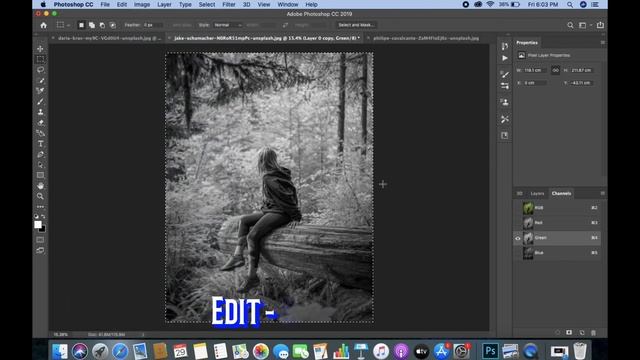The height and width of the screenshot is (360, 640).
Task: Select the Move tool
Action: (x=40, y=49)
